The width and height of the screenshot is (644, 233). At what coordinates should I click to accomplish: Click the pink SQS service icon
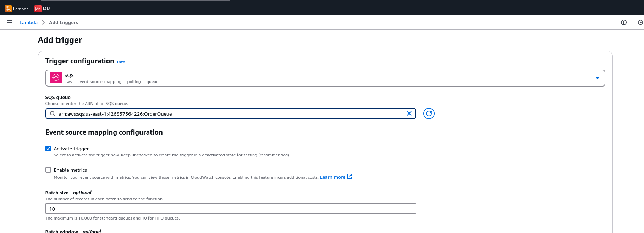[x=56, y=77]
